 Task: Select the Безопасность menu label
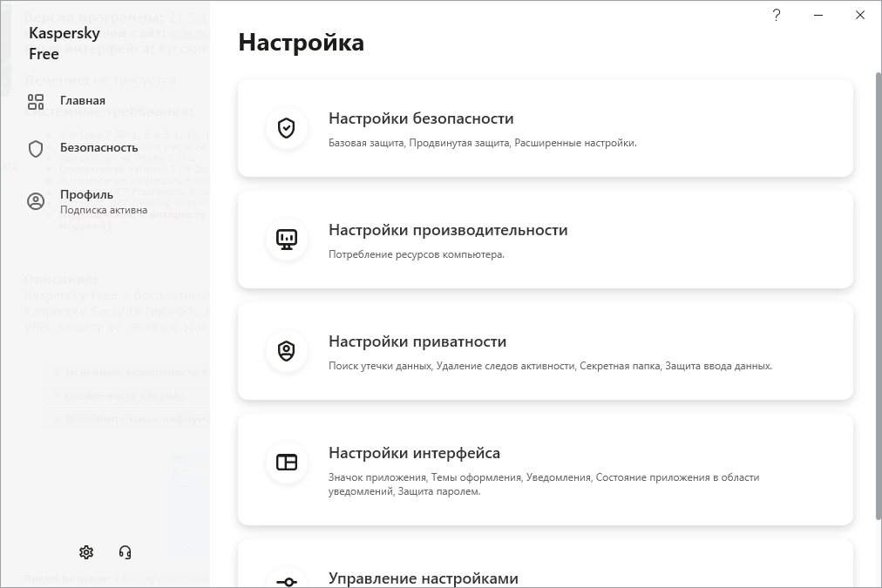[x=98, y=148]
